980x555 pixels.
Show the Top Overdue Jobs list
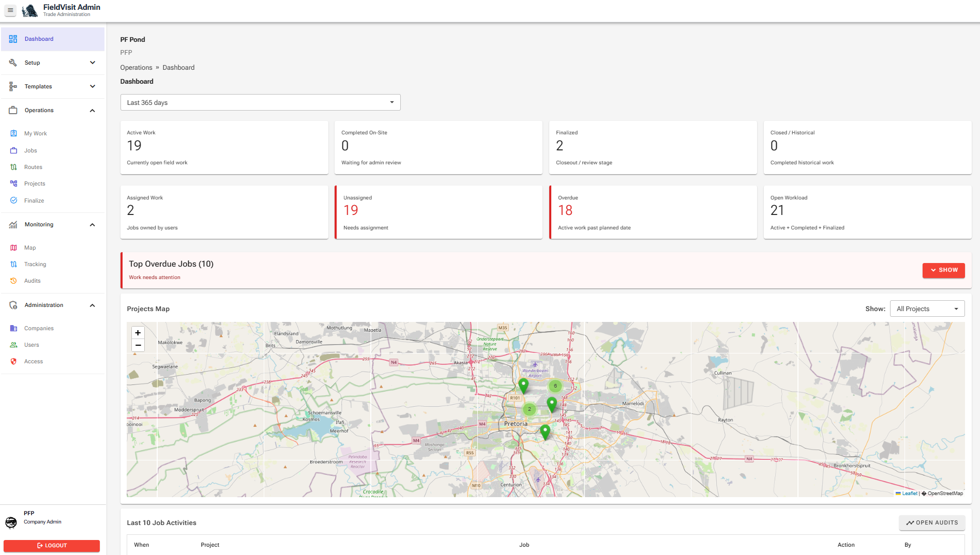[x=943, y=270]
